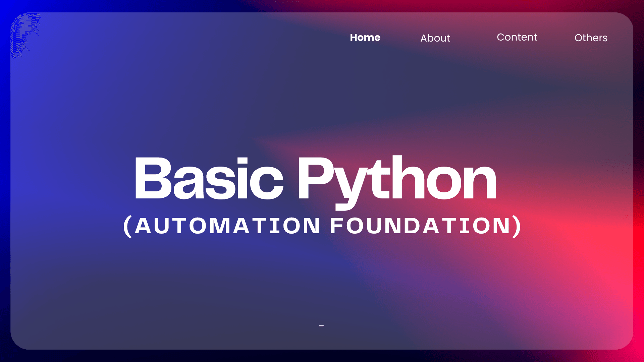Open the Content navigation link

click(517, 37)
